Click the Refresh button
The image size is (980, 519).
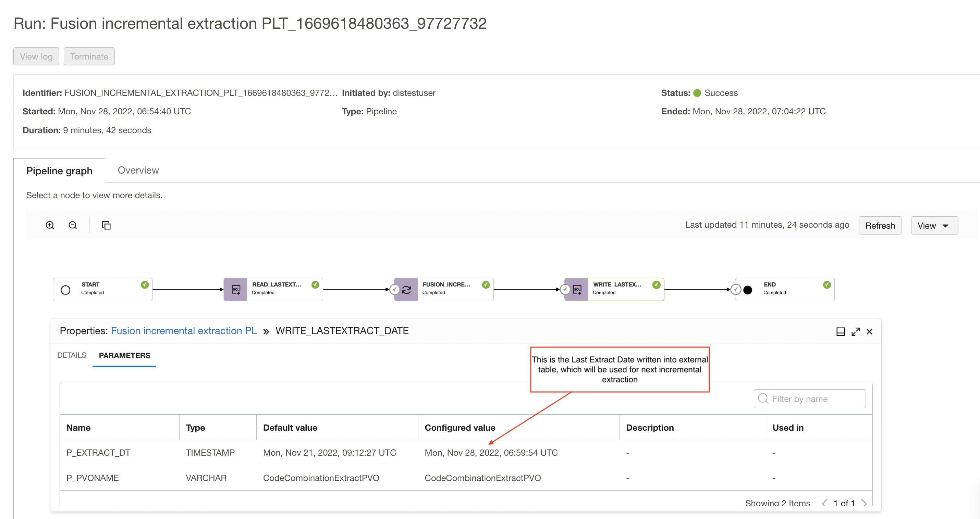[880, 225]
